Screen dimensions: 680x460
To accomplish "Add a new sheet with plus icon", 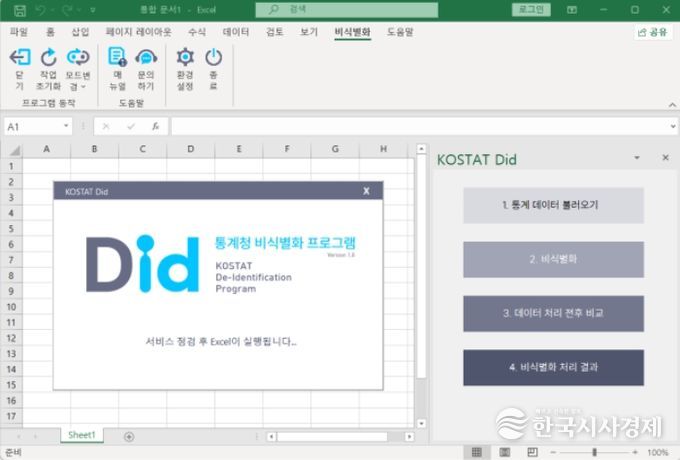I will click(129, 436).
